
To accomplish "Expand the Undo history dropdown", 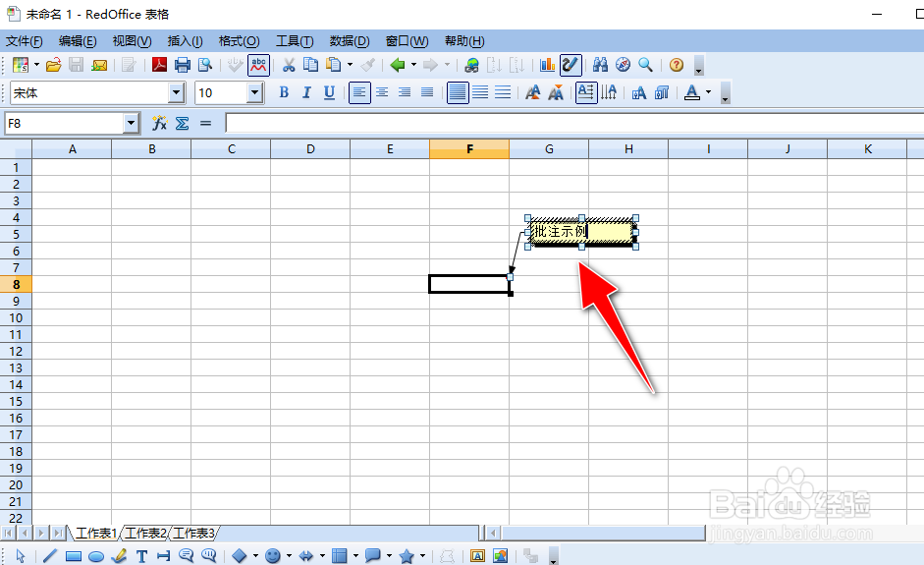I will (413, 65).
